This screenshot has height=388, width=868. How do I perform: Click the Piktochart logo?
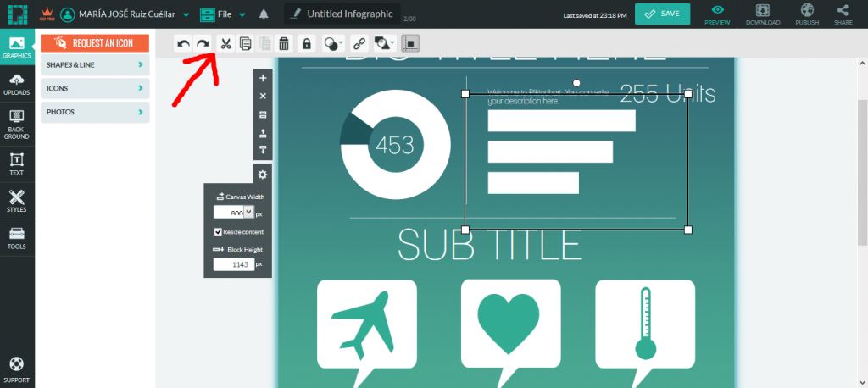click(x=17, y=14)
